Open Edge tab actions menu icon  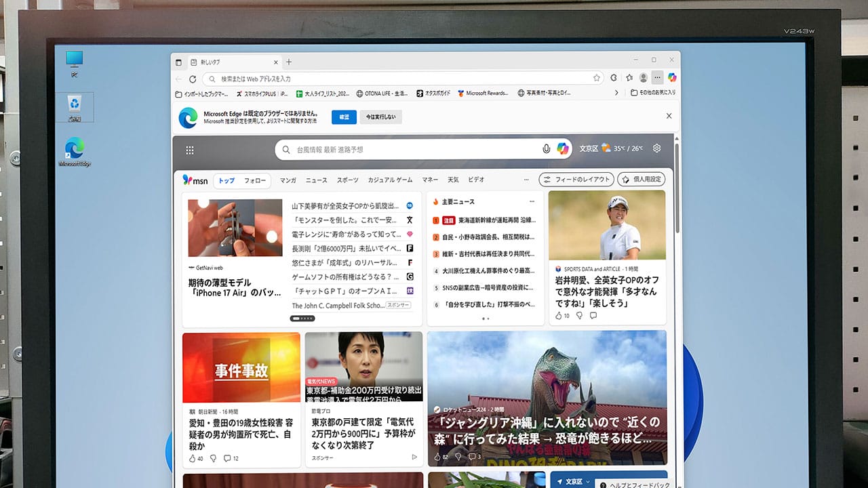[179, 62]
